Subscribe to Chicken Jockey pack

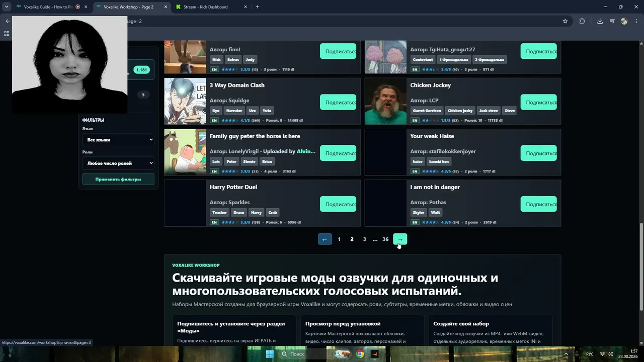click(539, 102)
